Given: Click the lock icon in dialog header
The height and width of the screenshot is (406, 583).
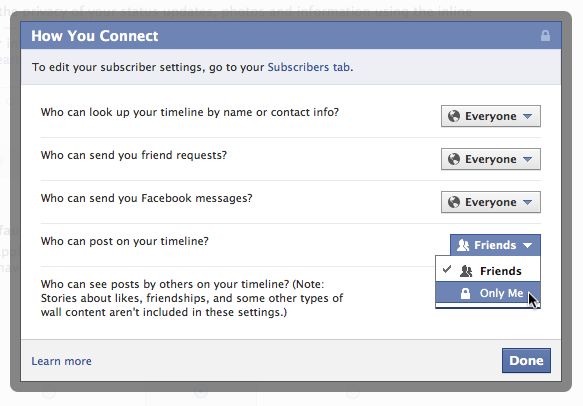Looking at the screenshot, I should (545, 36).
